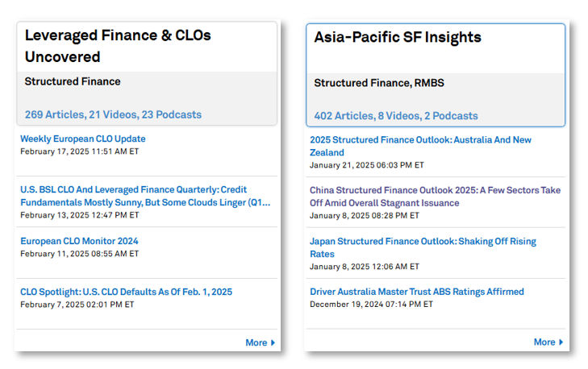
Task: Click Structured Finance category label on left card
Action: coord(73,81)
